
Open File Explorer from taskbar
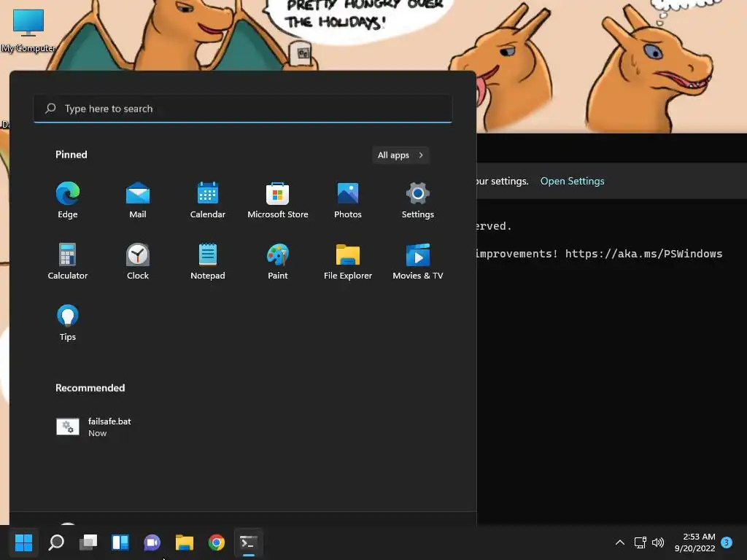coord(185,542)
